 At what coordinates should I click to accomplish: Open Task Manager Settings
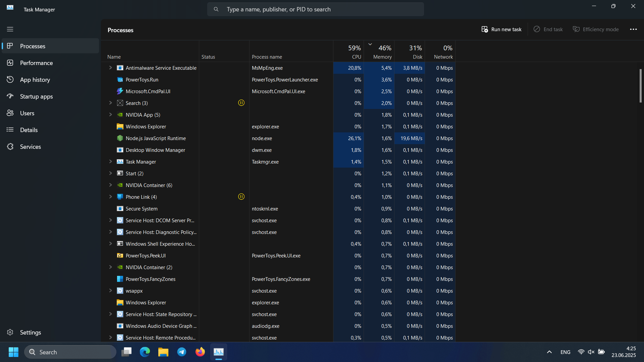pyautogui.click(x=30, y=332)
